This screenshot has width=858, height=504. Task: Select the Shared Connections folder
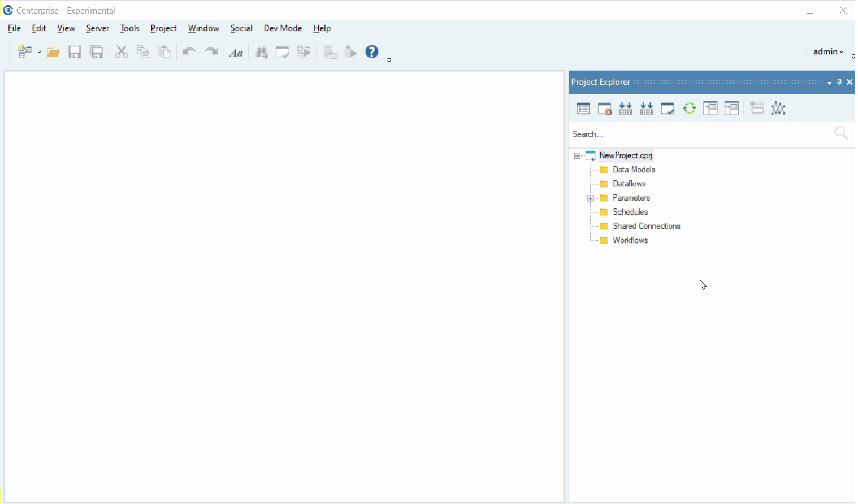[646, 226]
